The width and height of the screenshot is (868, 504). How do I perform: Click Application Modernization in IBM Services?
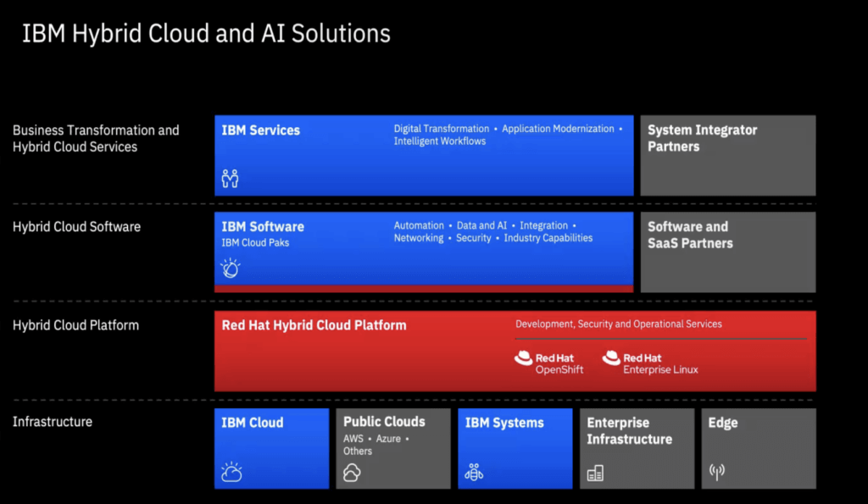pyautogui.click(x=558, y=129)
